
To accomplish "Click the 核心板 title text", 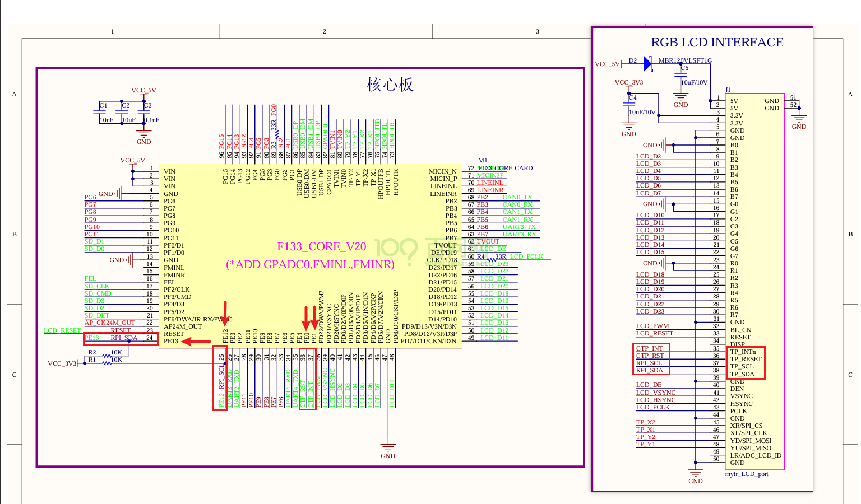I will tap(390, 85).
